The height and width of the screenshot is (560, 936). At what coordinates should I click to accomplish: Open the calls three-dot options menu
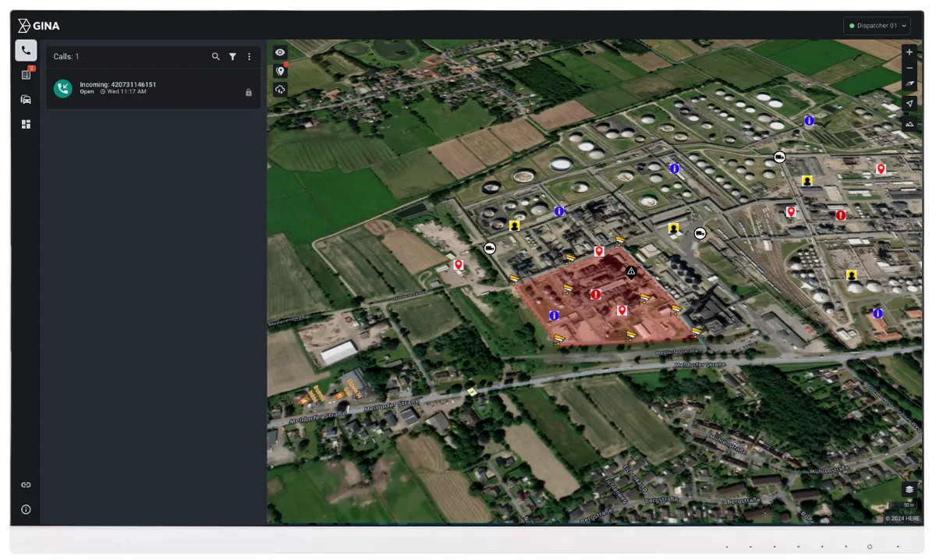[249, 56]
